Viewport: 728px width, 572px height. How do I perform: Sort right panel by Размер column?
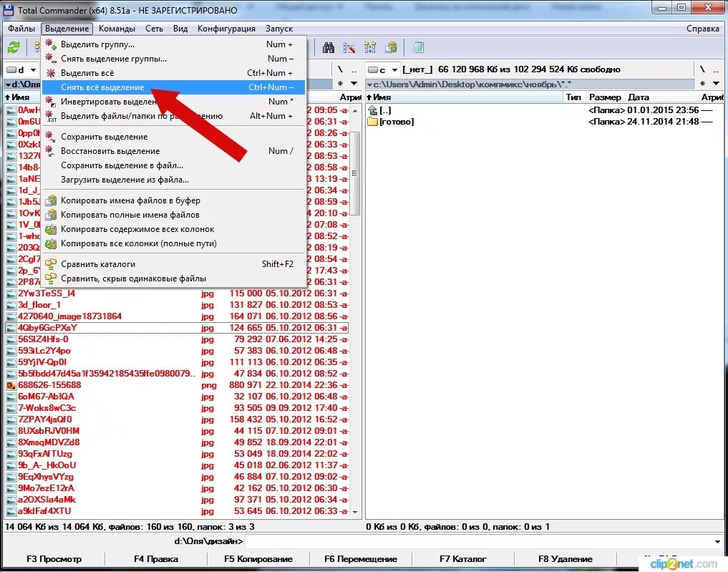(x=605, y=97)
